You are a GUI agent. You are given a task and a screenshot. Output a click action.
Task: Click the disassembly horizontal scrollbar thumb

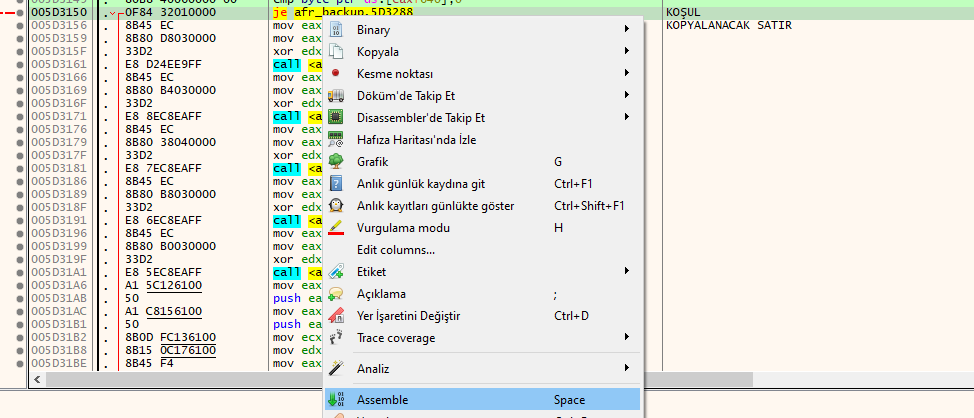pyautogui.click(x=399, y=379)
